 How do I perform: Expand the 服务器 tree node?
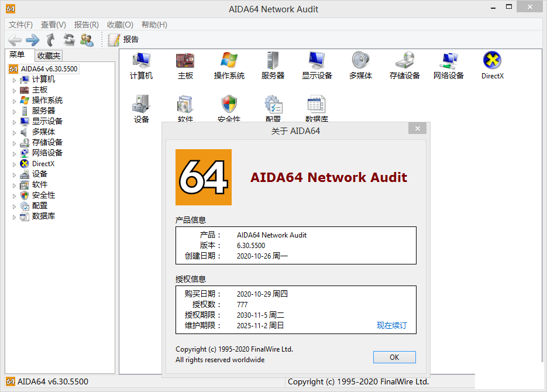point(14,111)
